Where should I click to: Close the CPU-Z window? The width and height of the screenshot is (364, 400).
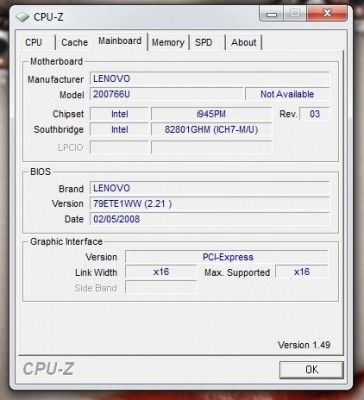(x=327, y=14)
